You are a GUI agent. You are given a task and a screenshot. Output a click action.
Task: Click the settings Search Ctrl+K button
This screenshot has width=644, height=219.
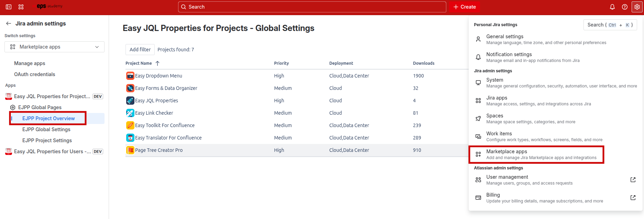point(610,25)
